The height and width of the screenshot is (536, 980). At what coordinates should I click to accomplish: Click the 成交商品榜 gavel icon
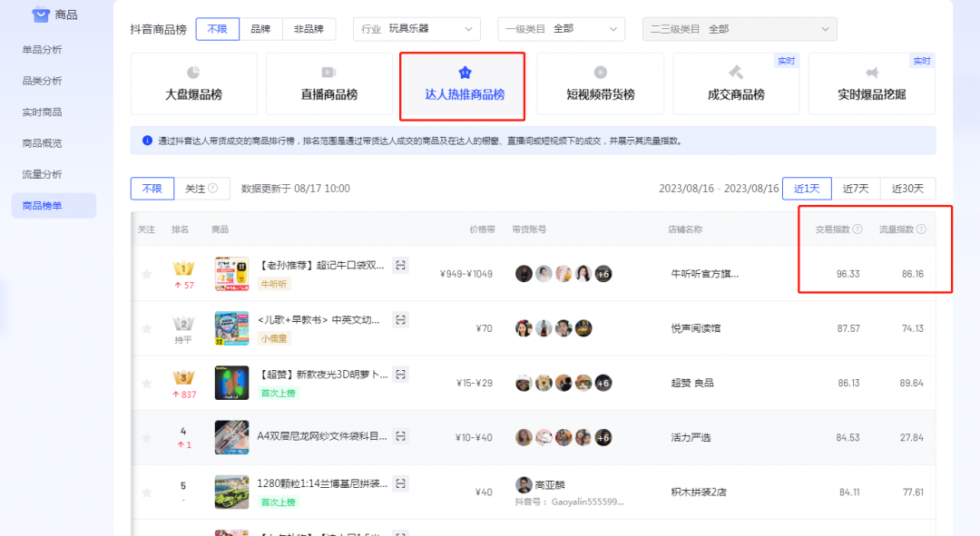pos(736,73)
